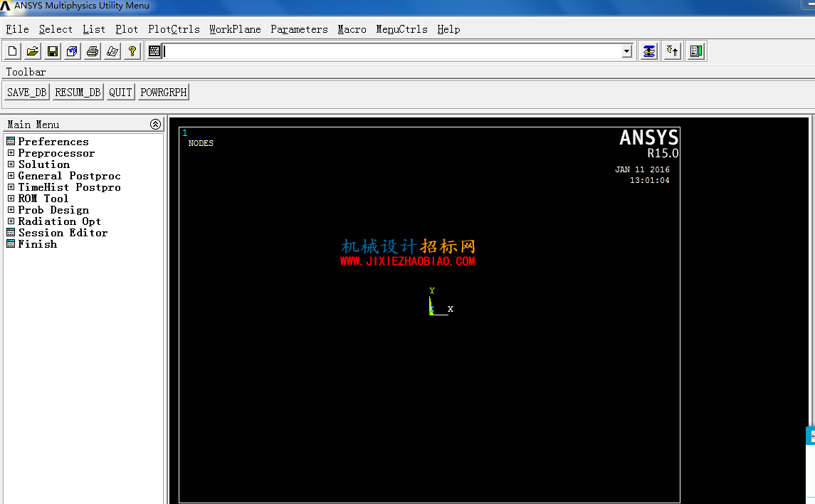Viewport: 815px width, 504px height.
Task: Click the Image Capture printer icon
Action: click(x=93, y=51)
